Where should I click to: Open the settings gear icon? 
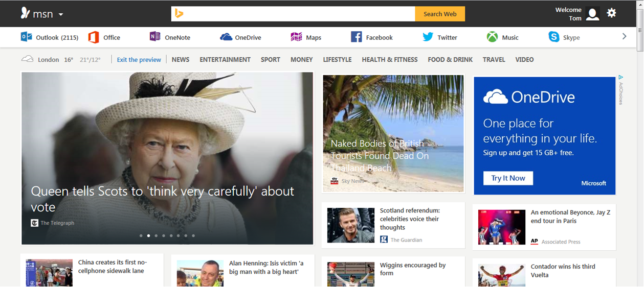tap(611, 13)
